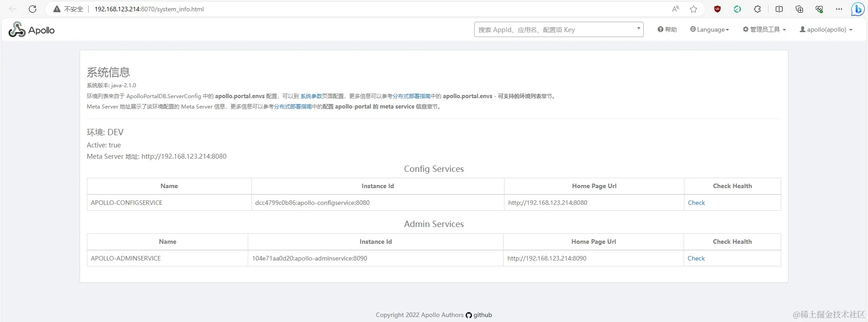868x322 pixels.
Task: Open the Bing copilot sidebar icon
Action: coord(858,9)
